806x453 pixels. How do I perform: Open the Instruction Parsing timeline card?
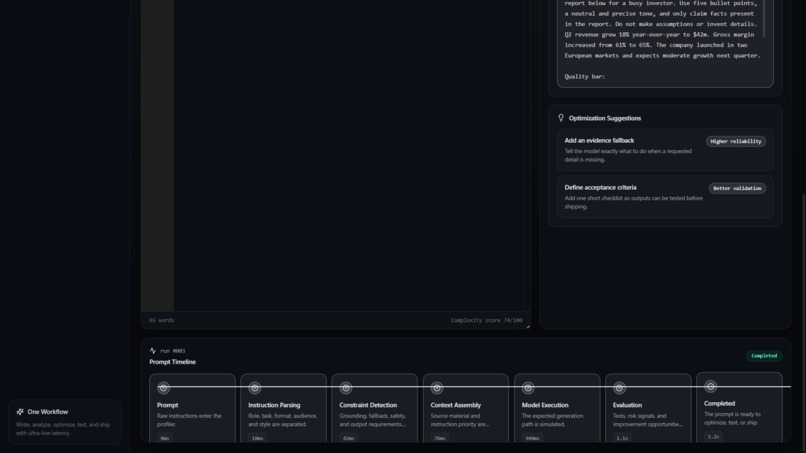tap(283, 408)
